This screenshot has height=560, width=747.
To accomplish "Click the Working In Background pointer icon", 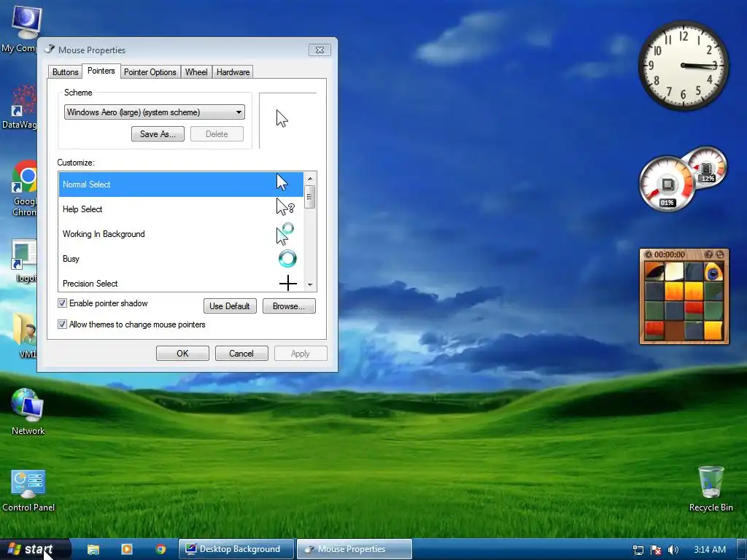I will click(285, 233).
